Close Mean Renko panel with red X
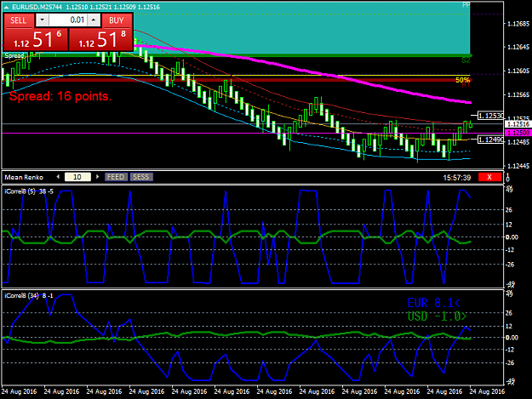 point(489,177)
